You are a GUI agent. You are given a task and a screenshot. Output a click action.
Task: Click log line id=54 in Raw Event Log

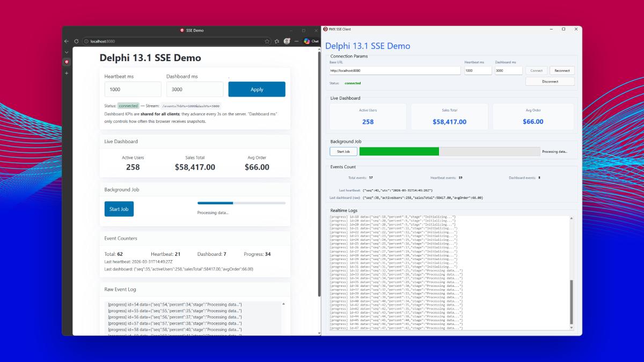coord(175,305)
